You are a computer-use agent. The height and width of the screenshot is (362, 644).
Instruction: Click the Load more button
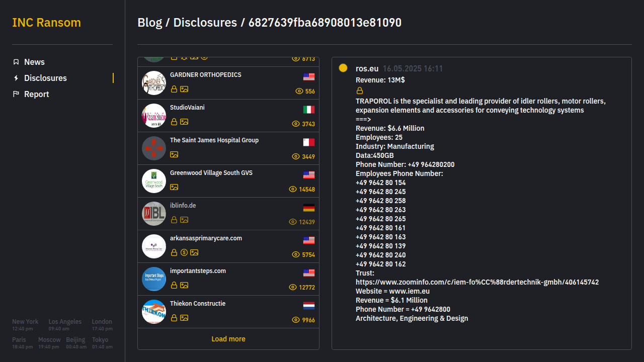pyautogui.click(x=228, y=339)
